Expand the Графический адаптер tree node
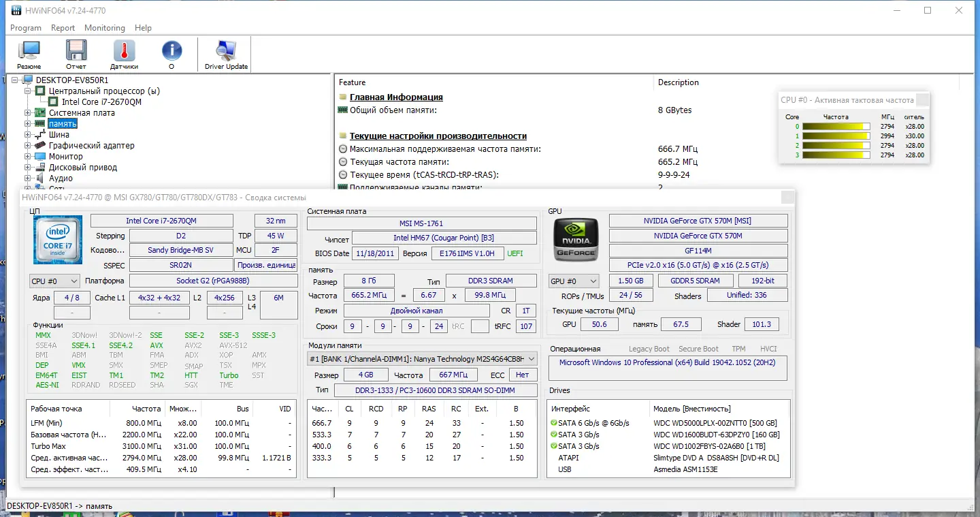Viewport: 980px width, 517px height. [28, 146]
